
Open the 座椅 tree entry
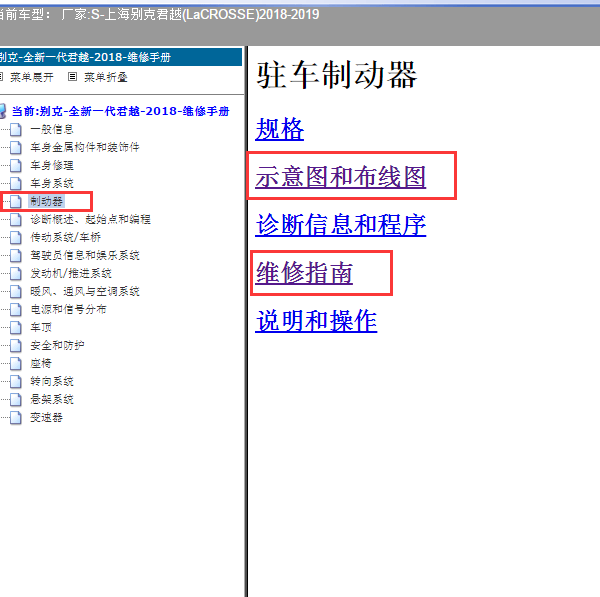[41, 363]
